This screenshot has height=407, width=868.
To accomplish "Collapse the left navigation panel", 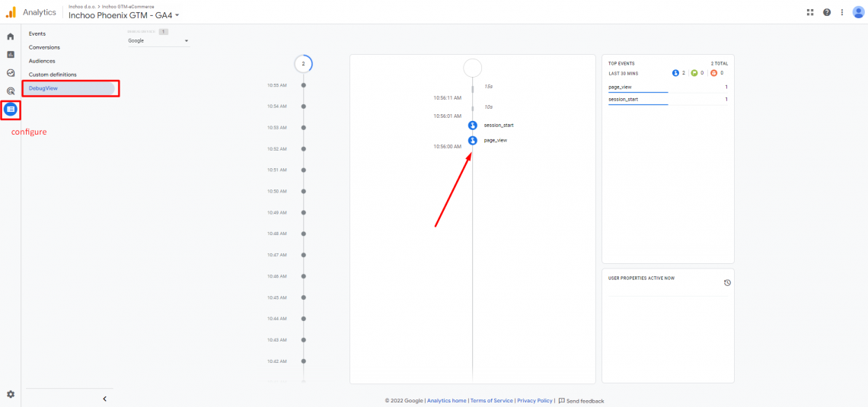I will coord(104,399).
